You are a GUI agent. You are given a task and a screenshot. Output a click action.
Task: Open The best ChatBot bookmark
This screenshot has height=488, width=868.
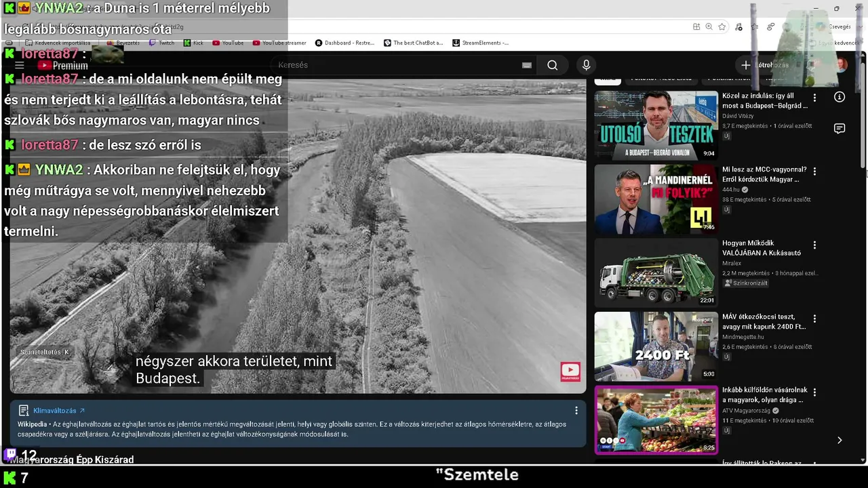414,43
